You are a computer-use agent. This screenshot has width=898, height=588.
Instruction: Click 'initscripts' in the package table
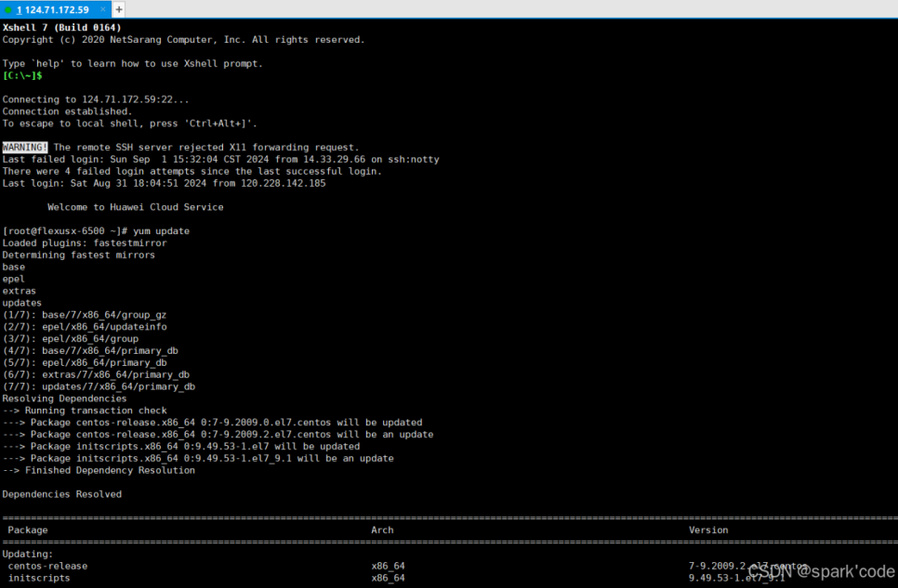click(x=39, y=579)
